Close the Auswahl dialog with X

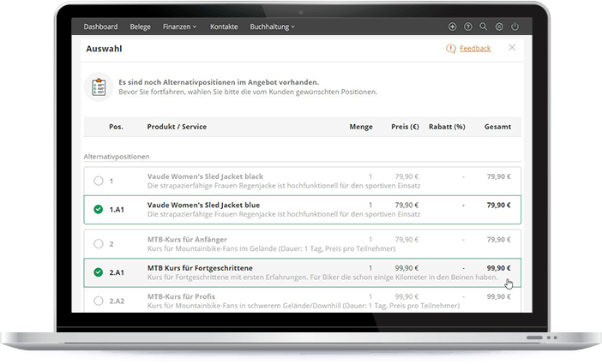click(512, 48)
